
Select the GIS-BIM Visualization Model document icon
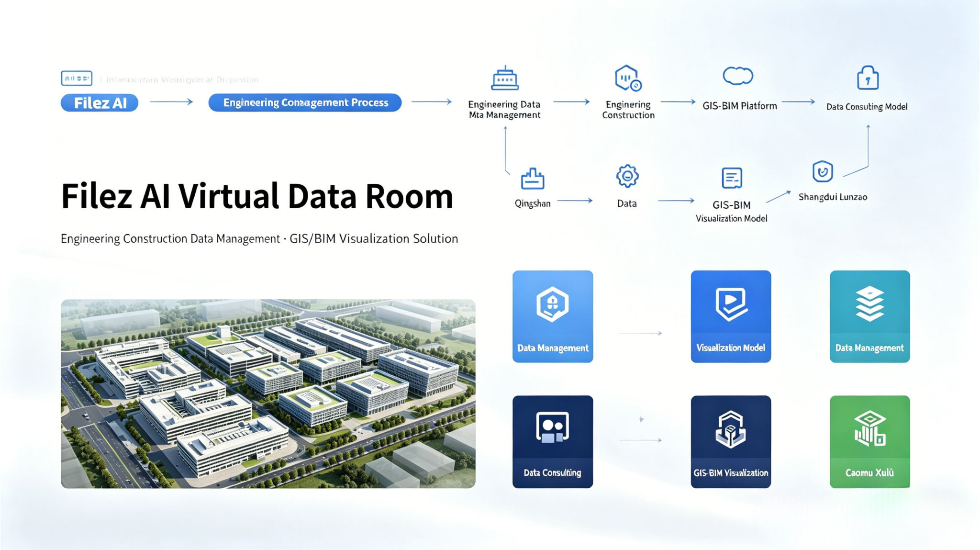tap(731, 179)
